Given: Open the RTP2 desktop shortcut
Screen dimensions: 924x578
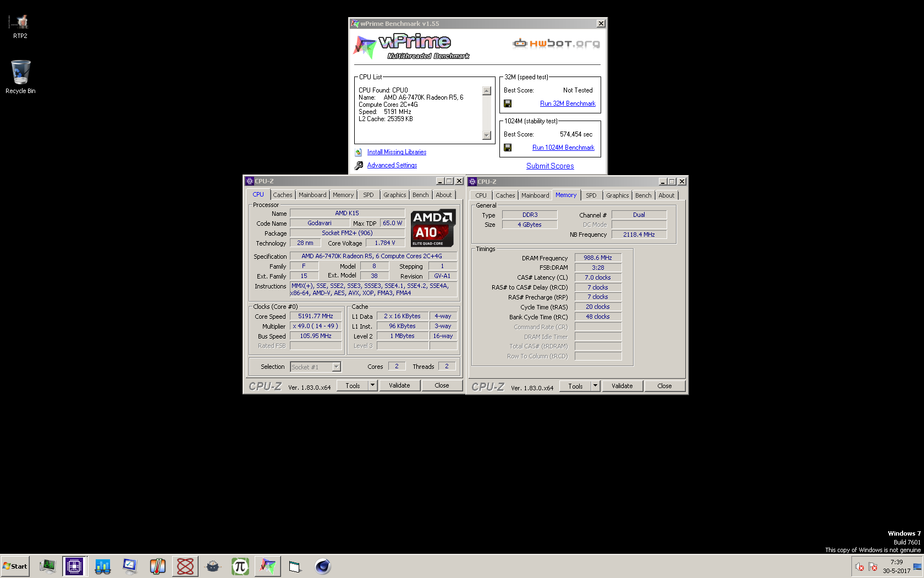Looking at the screenshot, I should point(20,26).
